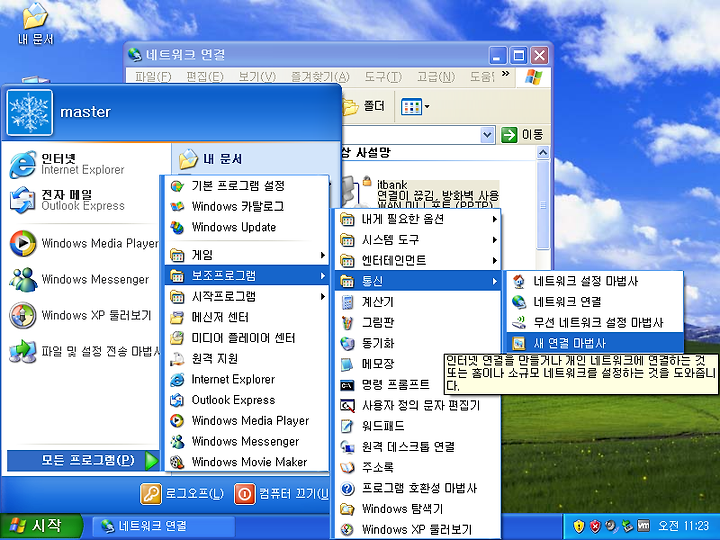The height and width of the screenshot is (540, 720).
Task: Open pinned 인터넷 Internet Explorer
Action: pyautogui.click(x=83, y=164)
